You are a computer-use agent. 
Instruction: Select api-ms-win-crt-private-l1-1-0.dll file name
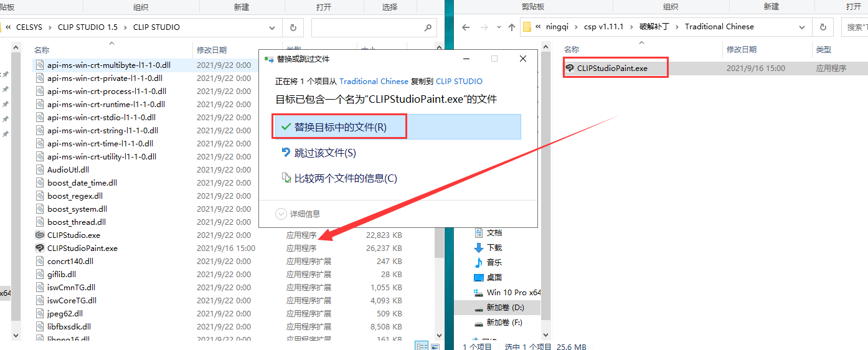[x=105, y=78]
